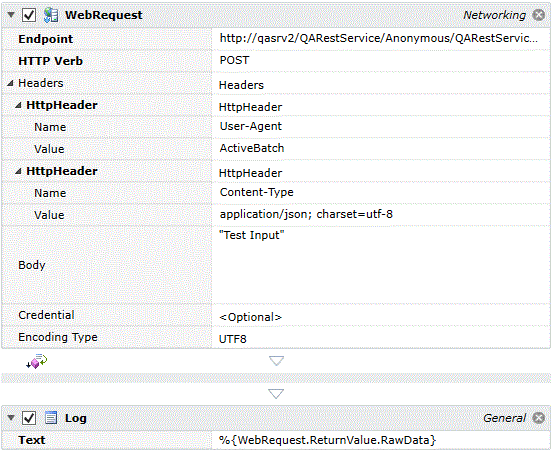
Task: Click the WebRequest globe step icon
Action: coord(51,15)
